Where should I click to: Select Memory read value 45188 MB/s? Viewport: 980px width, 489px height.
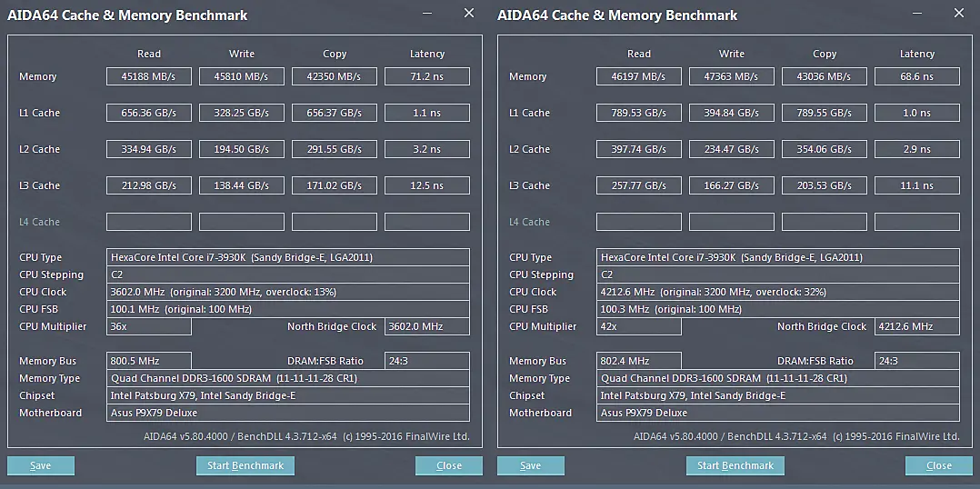point(149,77)
